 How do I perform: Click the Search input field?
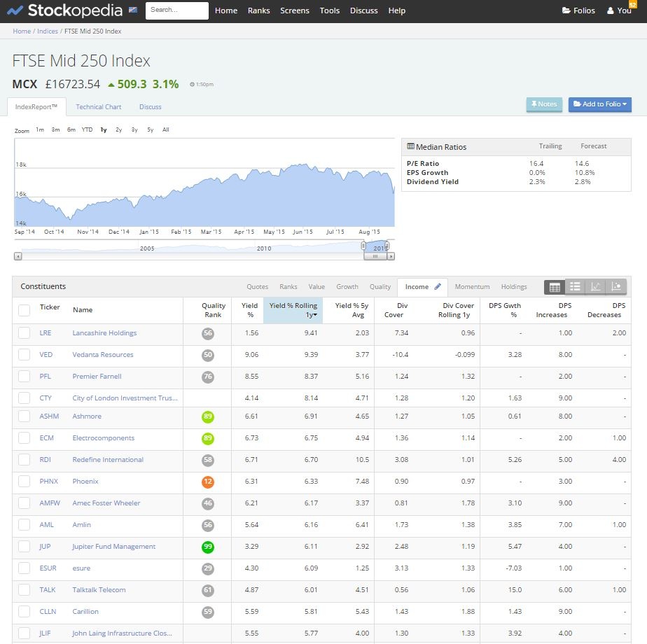(177, 10)
